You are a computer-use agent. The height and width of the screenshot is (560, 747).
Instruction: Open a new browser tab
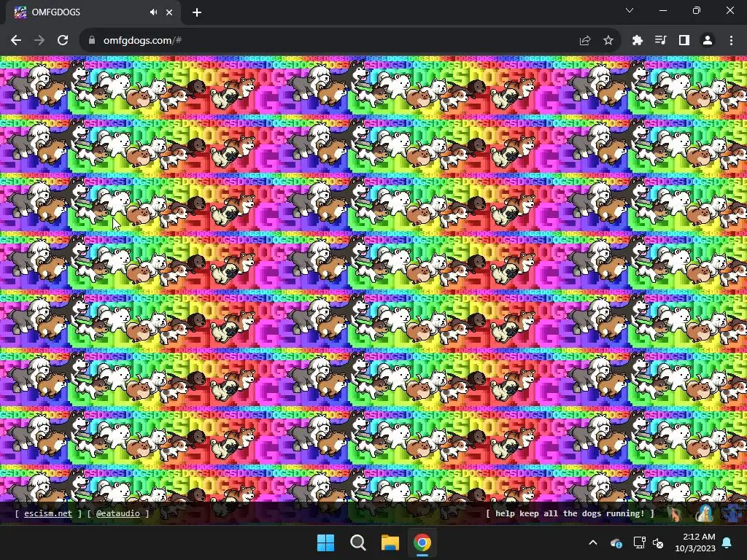197,12
